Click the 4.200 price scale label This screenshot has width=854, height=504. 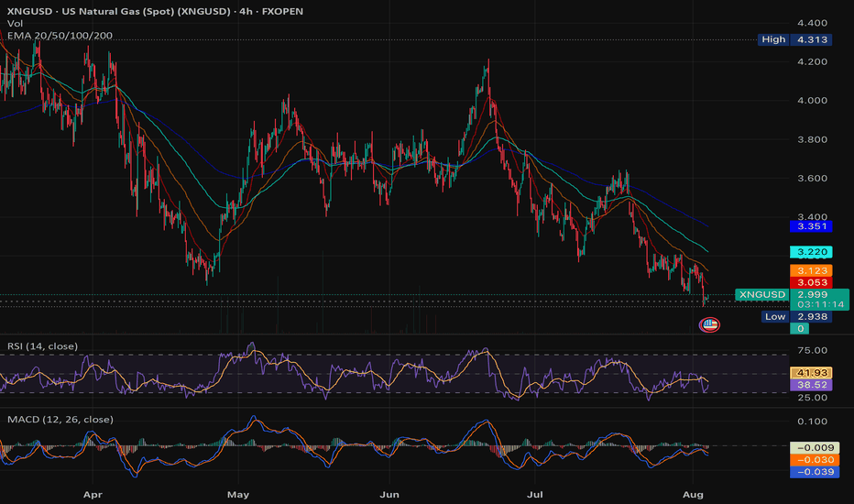(x=812, y=61)
